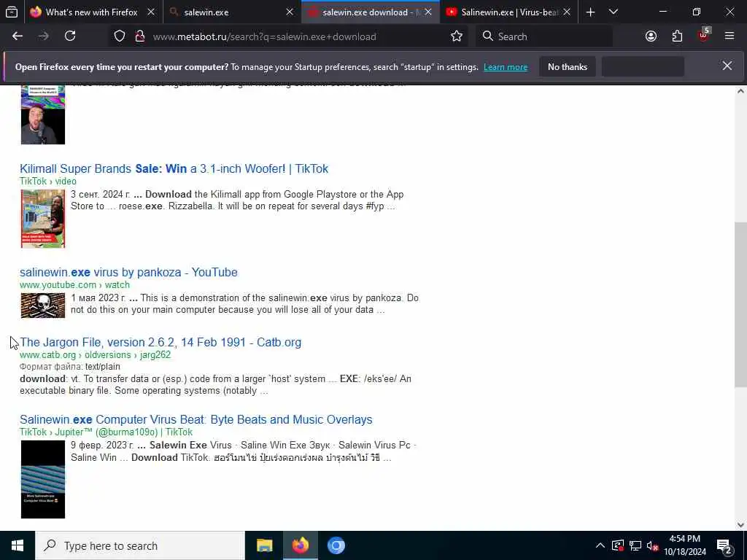Click the scrollbar down arrow

(740, 525)
